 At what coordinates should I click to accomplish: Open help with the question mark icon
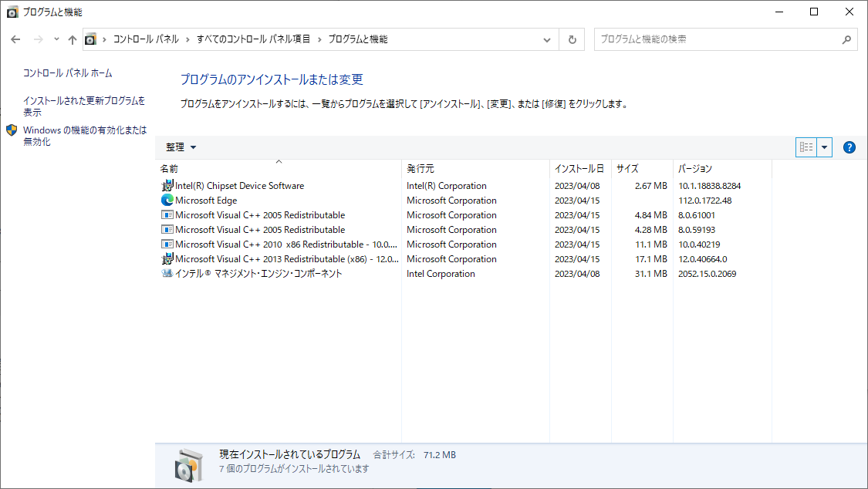849,147
